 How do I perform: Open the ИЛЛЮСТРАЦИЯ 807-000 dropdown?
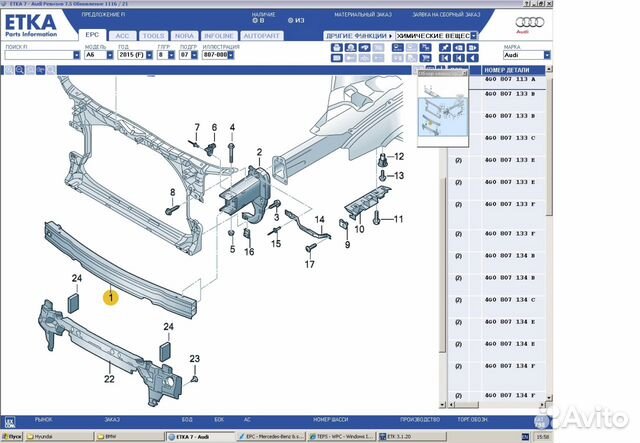coord(231,55)
